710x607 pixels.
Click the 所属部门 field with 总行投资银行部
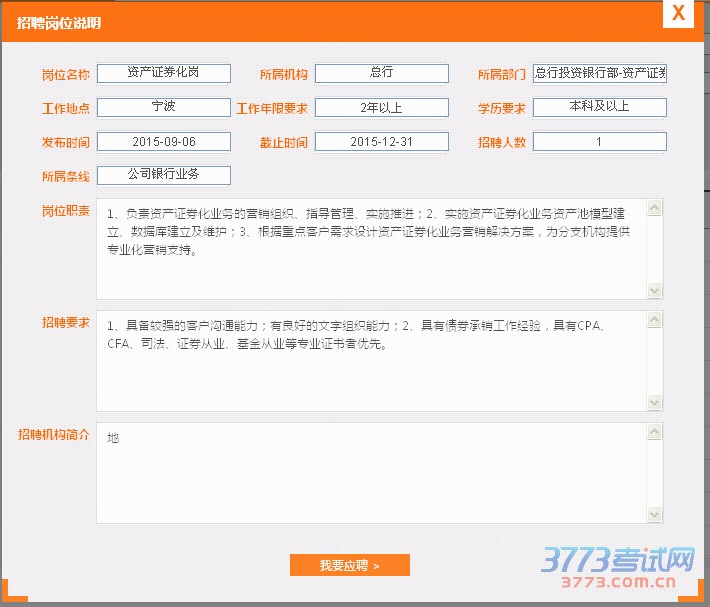599,73
